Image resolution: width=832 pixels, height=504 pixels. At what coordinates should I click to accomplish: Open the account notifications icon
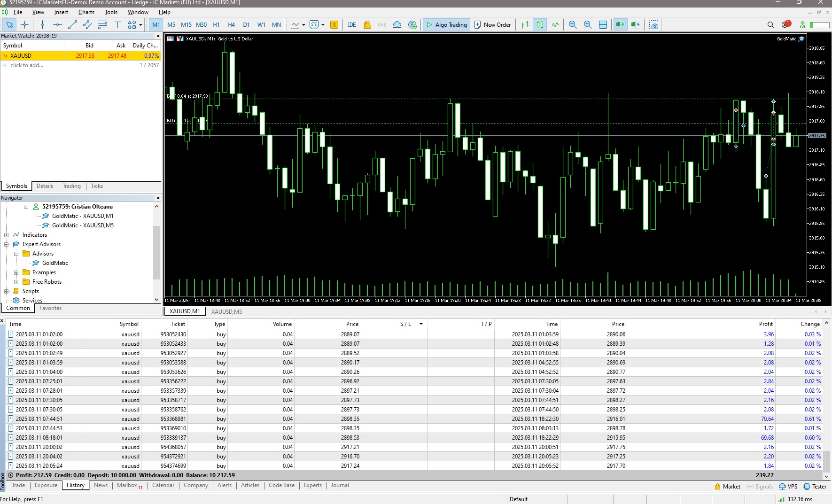coord(786,24)
